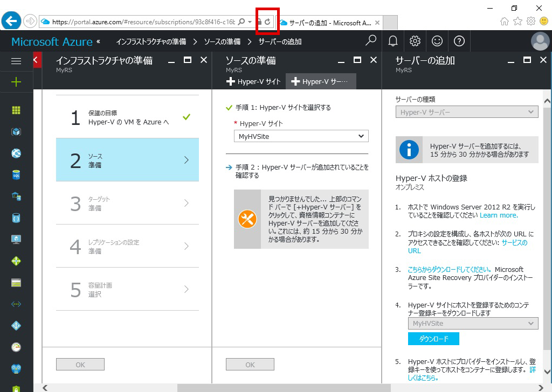Open the green grid All resources icon

pyautogui.click(x=16, y=110)
